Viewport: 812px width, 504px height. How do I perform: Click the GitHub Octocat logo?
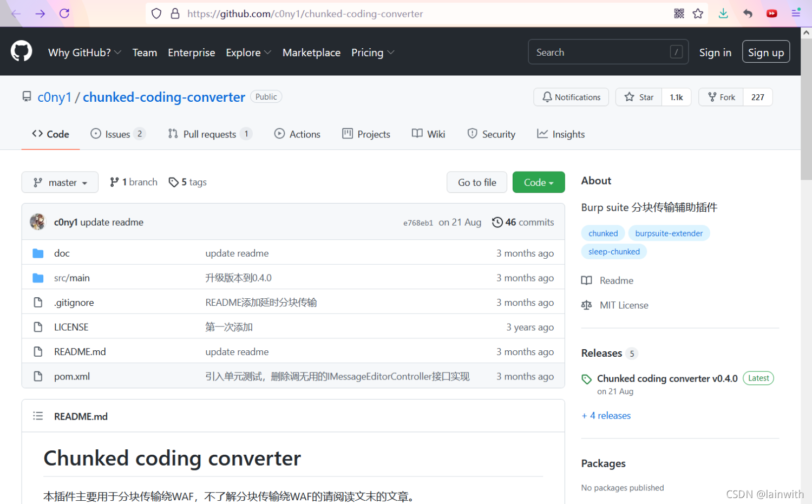tap(22, 52)
